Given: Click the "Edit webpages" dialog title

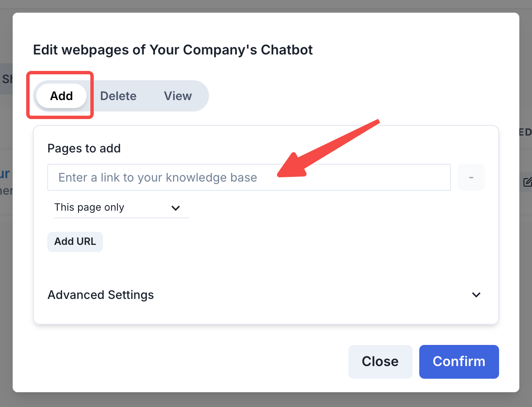Looking at the screenshot, I should click(173, 50).
